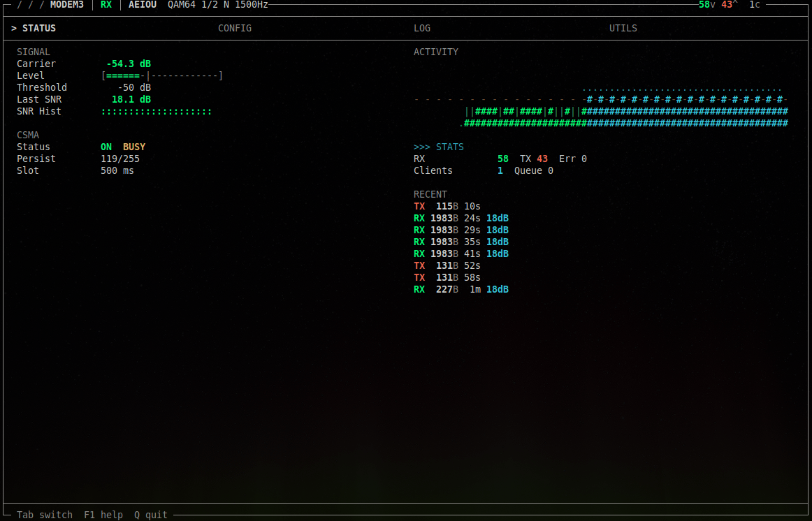Viewport: 812px width, 521px height.
Task: Click the Err 0 value in stats
Action: pyautogui.click(x=573, y=159)
